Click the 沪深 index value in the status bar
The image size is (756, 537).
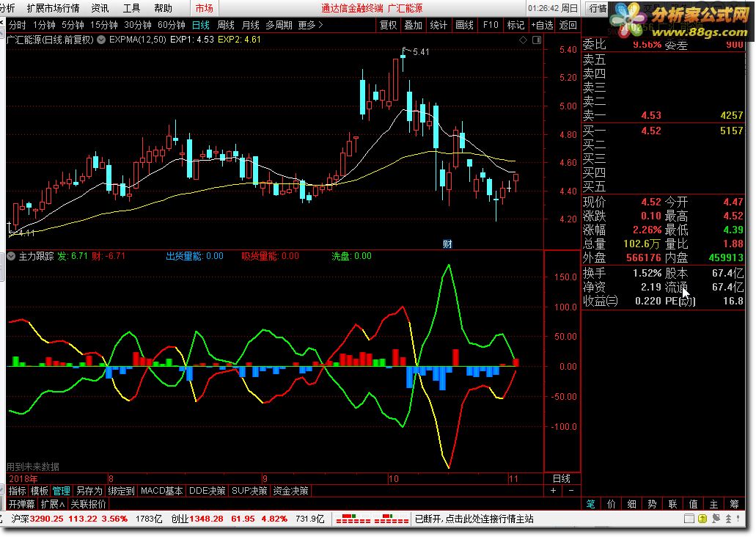47,519
